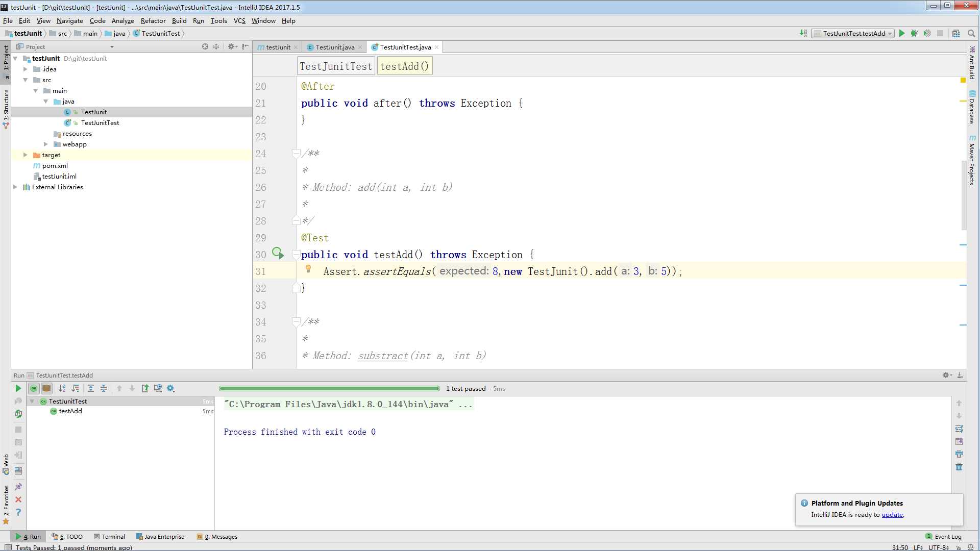Expand the .idea folder node
Screen dimensions: 980x551
[x=26, y=69]
